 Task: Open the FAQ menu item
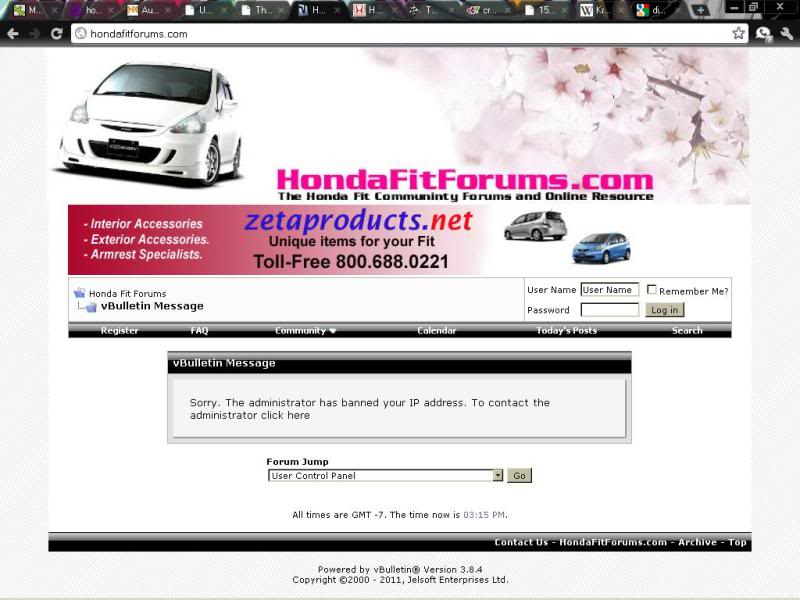(199, 331)
